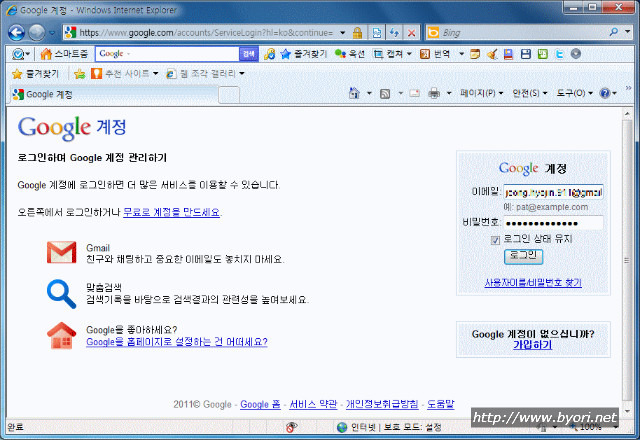Viewport: 640px width, 440px height.
Task: Click the gray round toolbar icon
Action: [x=576, y=54]
